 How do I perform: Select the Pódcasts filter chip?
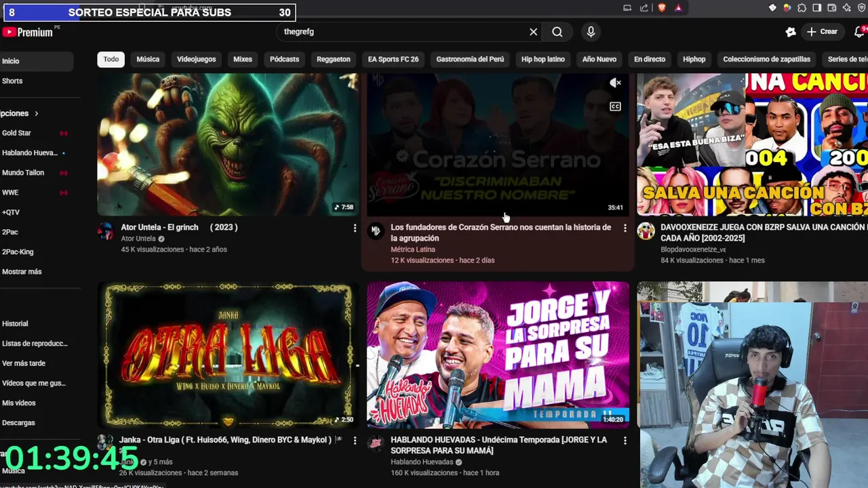click(x=284, y=59)
